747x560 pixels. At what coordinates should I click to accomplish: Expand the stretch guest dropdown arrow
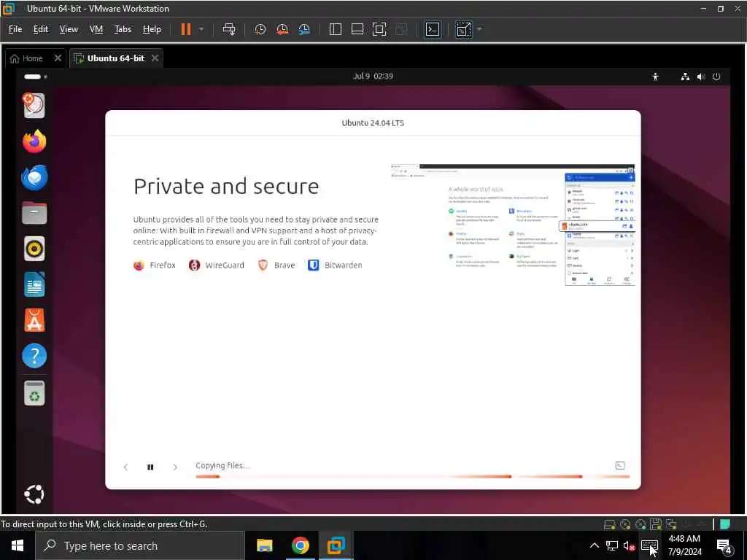pos(479,29)
